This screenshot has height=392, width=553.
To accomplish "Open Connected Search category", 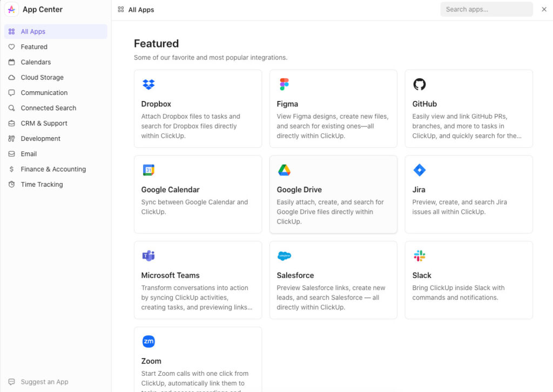I will click(x=56, y=108).
